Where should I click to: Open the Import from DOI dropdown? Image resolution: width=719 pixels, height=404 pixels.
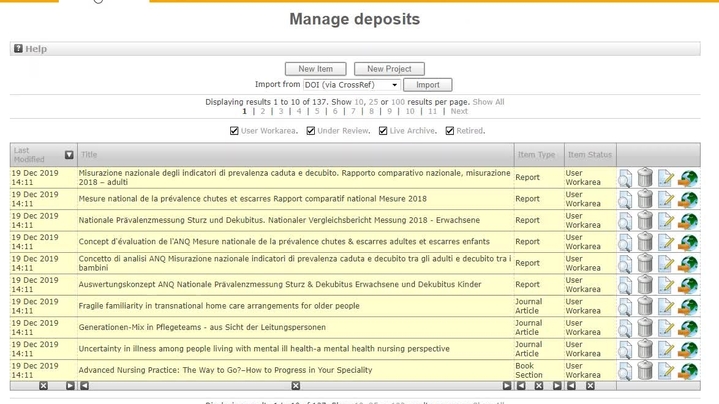(x=352, y=85)
